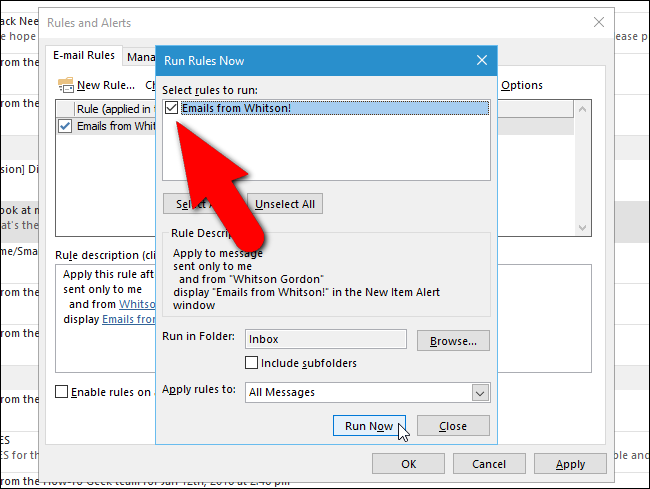Click the New Rule envelope icon
Viewport: 650px width, 489px height.
tap(66, 85)
